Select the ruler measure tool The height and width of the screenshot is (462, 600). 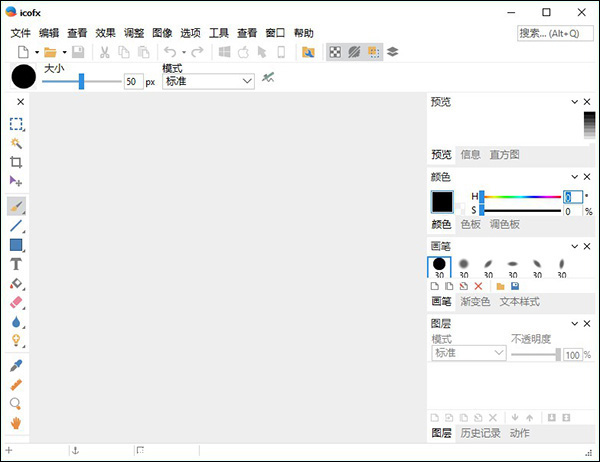pyautogui.click(x=16, y=385)
